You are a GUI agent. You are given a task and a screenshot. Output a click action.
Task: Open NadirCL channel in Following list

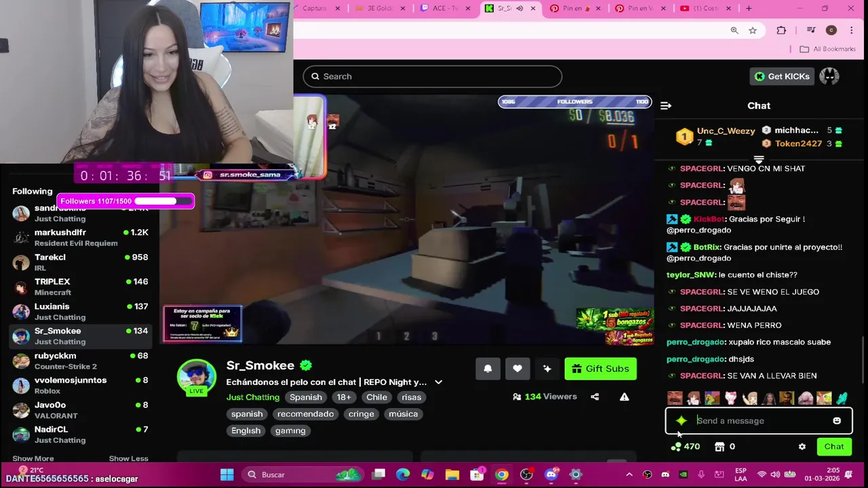click(80, 434)
